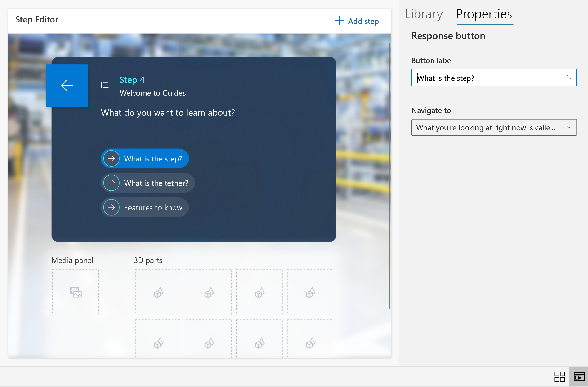Viewport: 588px width, 387px height.
Task: Click the back navigation arrow icon
Action: click(x=67, y=86)
